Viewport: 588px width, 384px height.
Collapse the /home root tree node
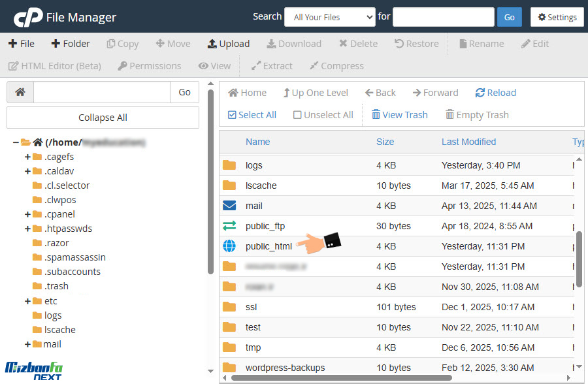14,142
